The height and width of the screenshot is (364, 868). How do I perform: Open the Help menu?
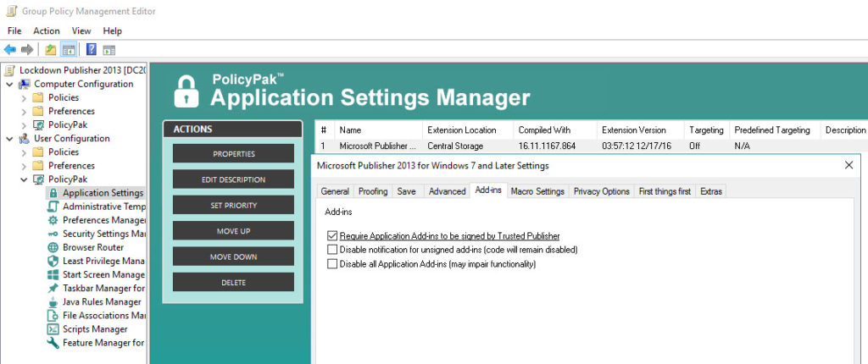click(113, 31)
